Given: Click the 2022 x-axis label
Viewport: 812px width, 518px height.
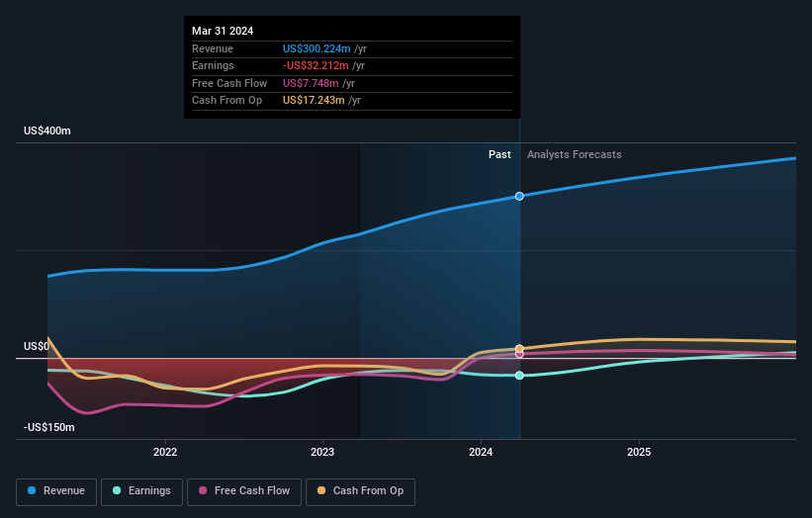Looking at the screenshot, I should click(x=165, y=452).
